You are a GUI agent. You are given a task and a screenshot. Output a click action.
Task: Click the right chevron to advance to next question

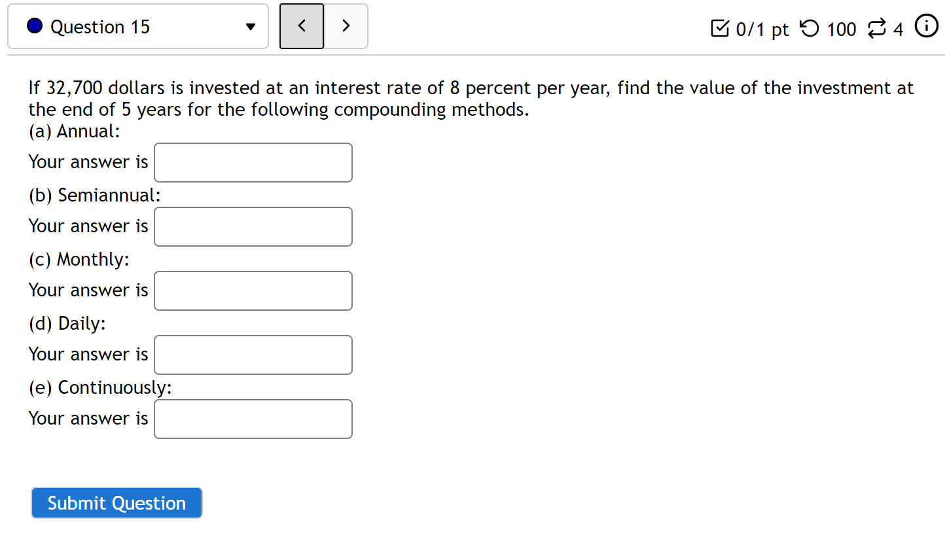(x=346, y=26)
